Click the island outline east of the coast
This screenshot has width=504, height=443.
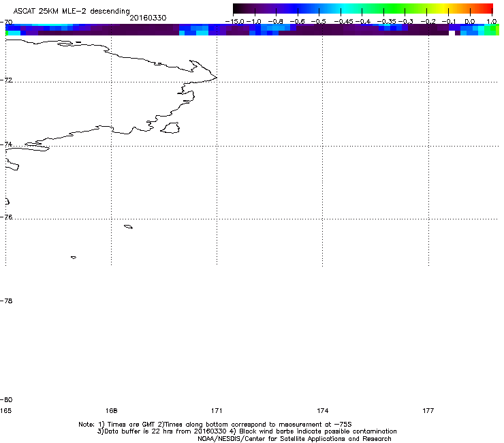tap(170, 127)
